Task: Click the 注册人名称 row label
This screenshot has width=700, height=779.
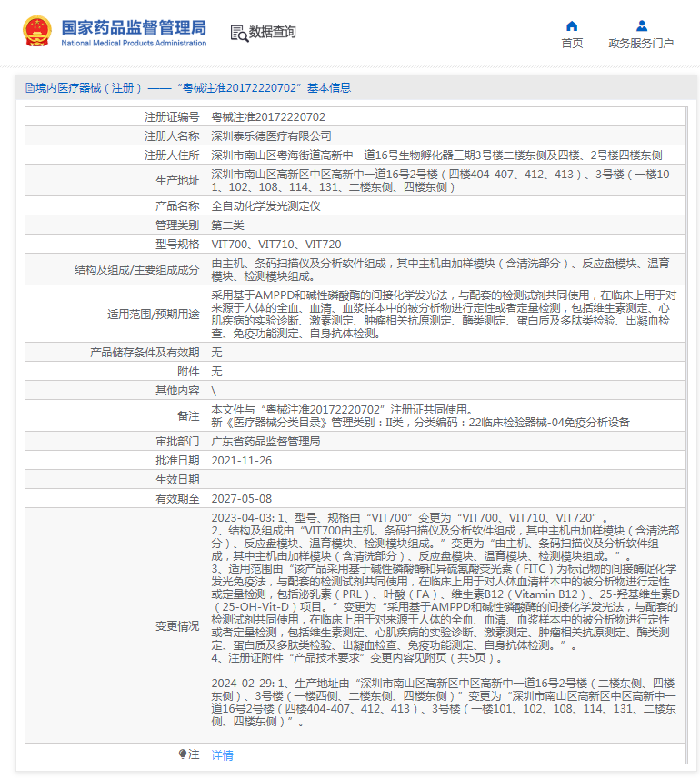Action: (x=172, y=135)
